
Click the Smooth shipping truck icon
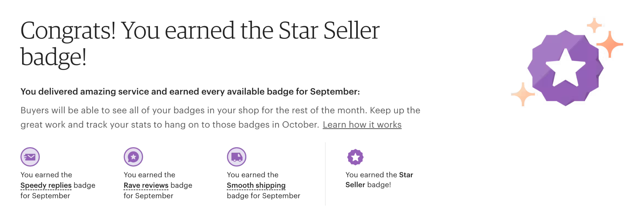[237, 157]
